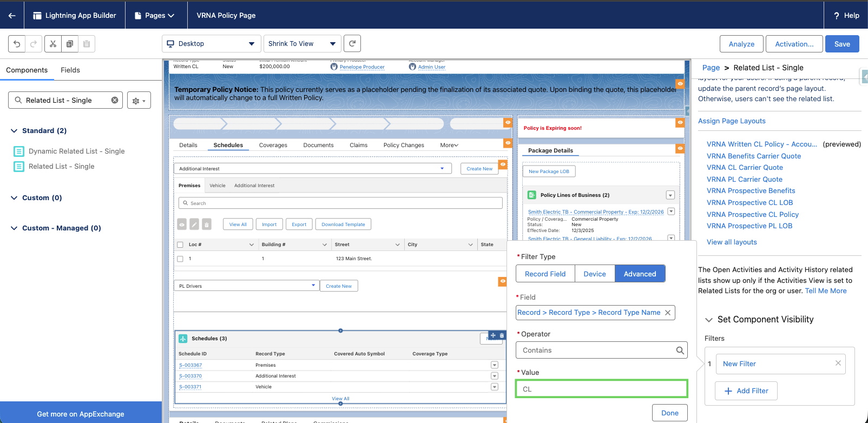Check the checkbox for location row 1
The image size is (868, 423).
[180, 259]
